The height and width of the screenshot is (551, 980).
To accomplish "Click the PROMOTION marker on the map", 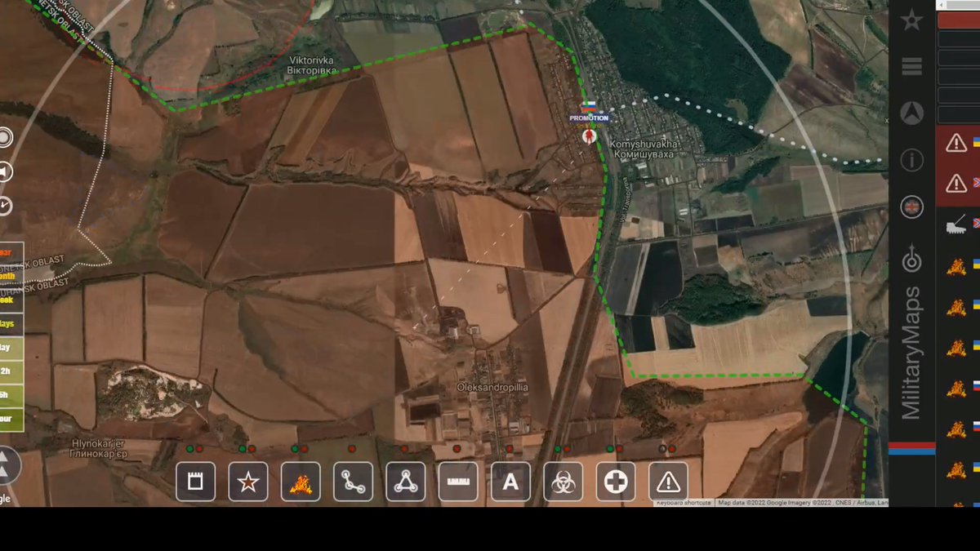I will 589,118.
